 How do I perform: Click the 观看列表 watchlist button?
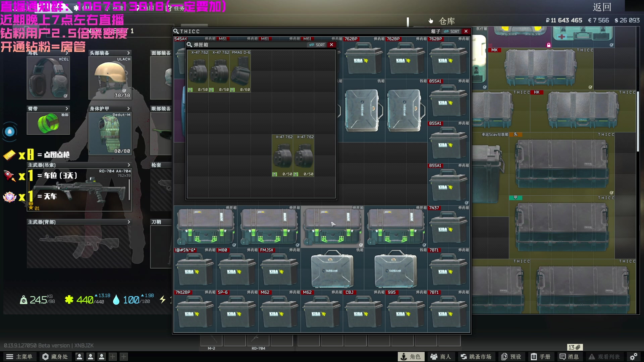click(x=605, y=357)
